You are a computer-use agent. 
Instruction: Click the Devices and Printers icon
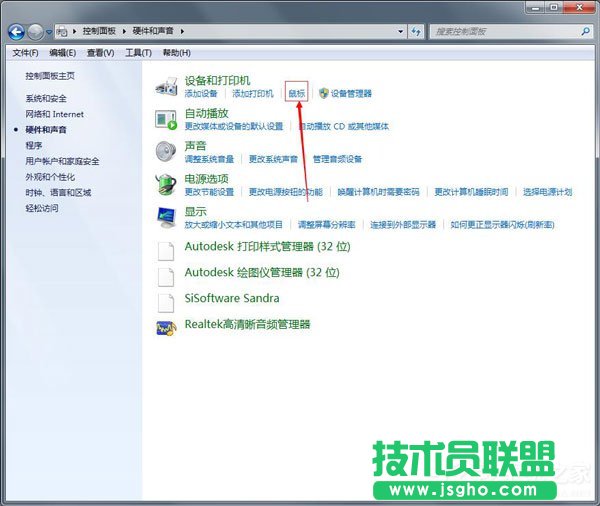[166, 87]
